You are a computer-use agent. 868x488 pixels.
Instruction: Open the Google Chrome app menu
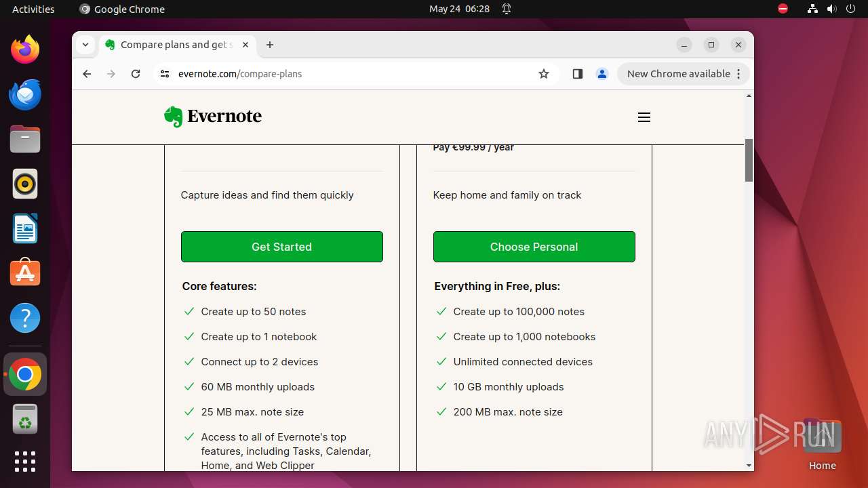coord(122,9)
